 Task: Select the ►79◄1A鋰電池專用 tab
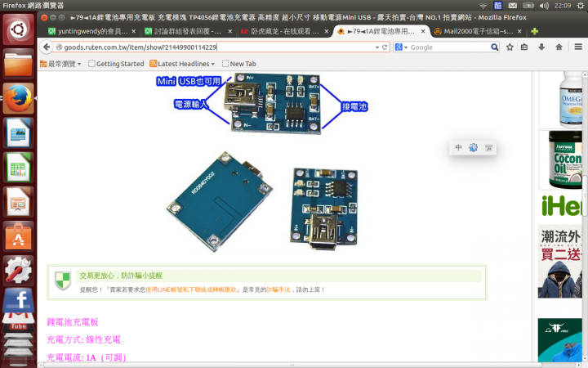381,31
